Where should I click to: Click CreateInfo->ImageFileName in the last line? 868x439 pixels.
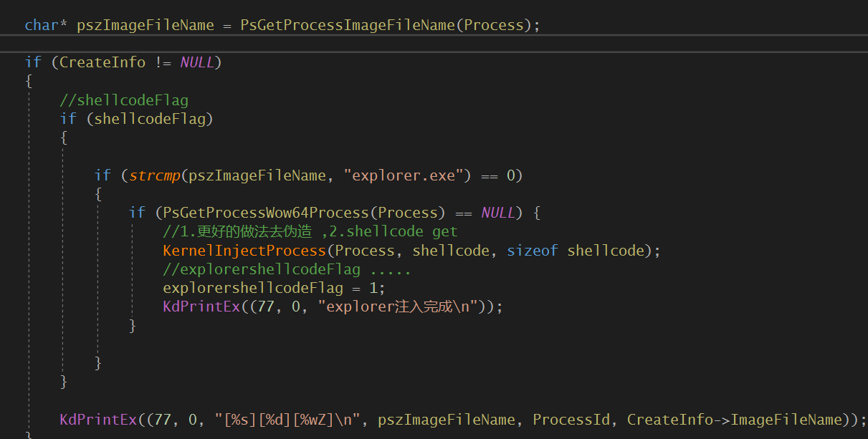pos(734,420)
